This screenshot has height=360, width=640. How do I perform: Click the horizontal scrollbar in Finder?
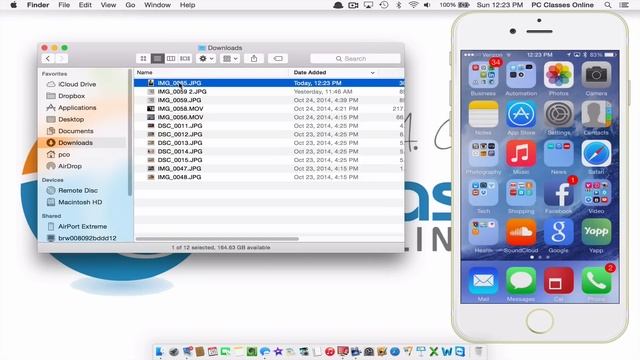pyautogui.click(x=217, y=239)
